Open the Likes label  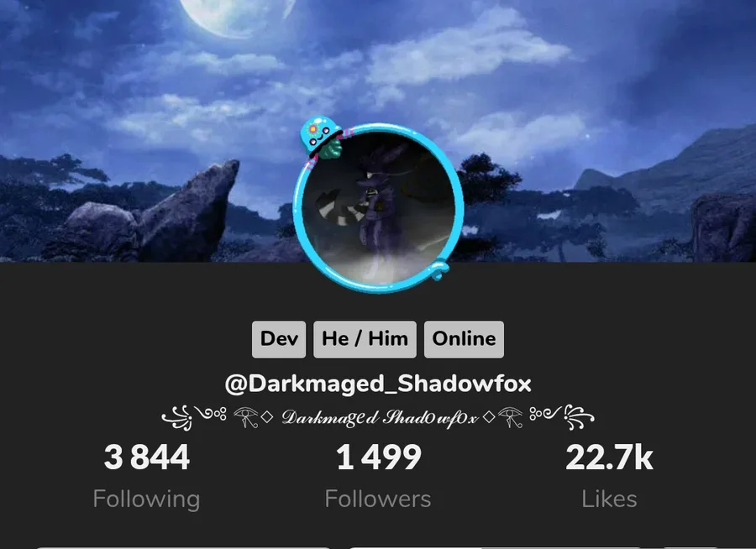[x=610, y=499]
